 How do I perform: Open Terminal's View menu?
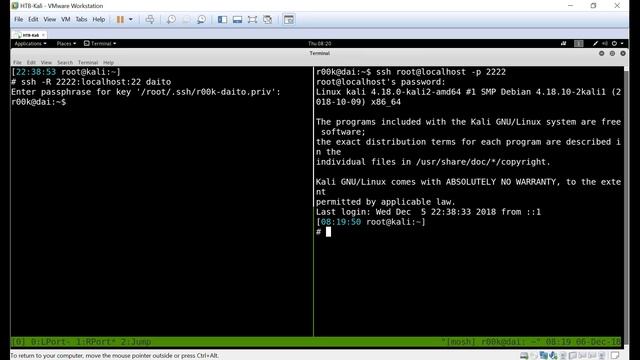(x=46, y=62)
